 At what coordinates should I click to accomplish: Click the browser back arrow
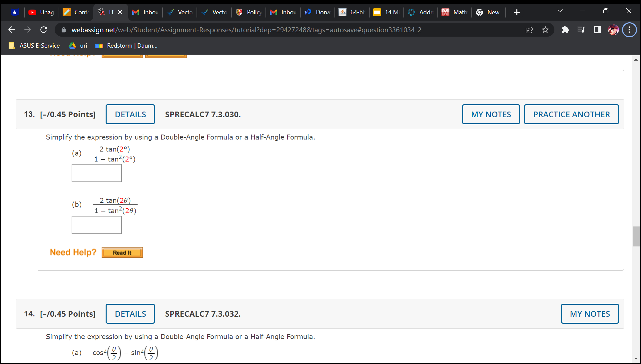12,30
